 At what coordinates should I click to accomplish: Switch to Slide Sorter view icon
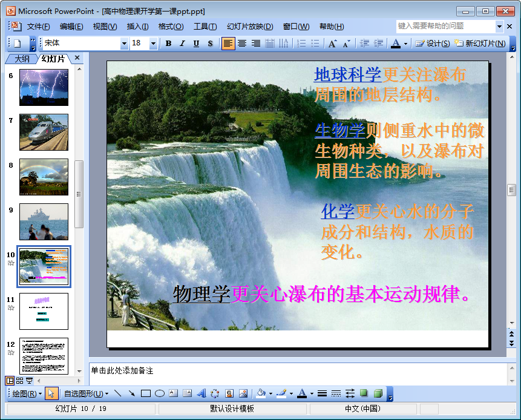click(19, 381)
